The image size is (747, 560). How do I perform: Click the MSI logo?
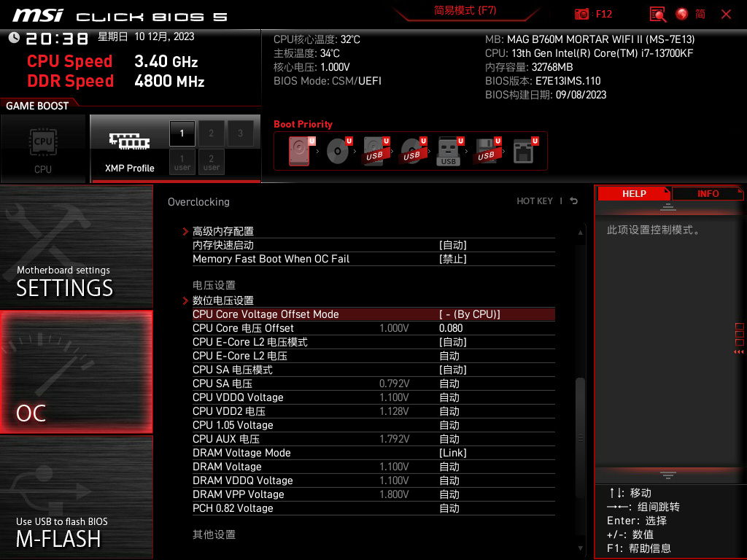38,15
